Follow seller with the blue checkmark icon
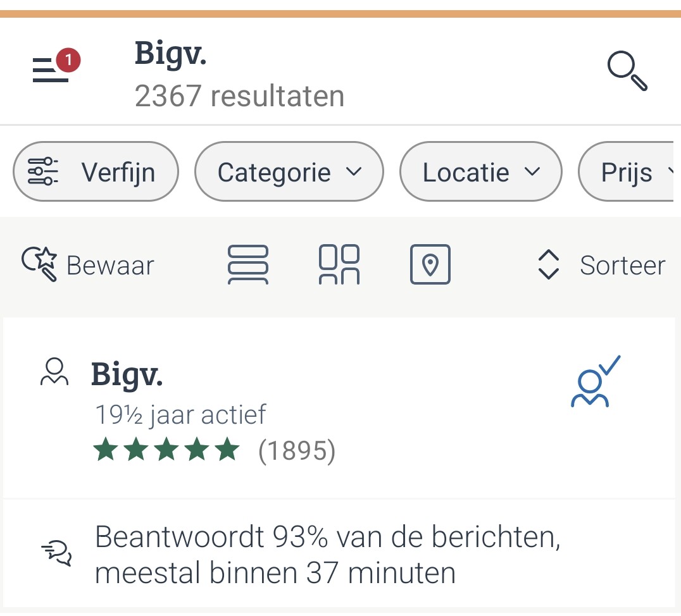 [x=594, y=381]
